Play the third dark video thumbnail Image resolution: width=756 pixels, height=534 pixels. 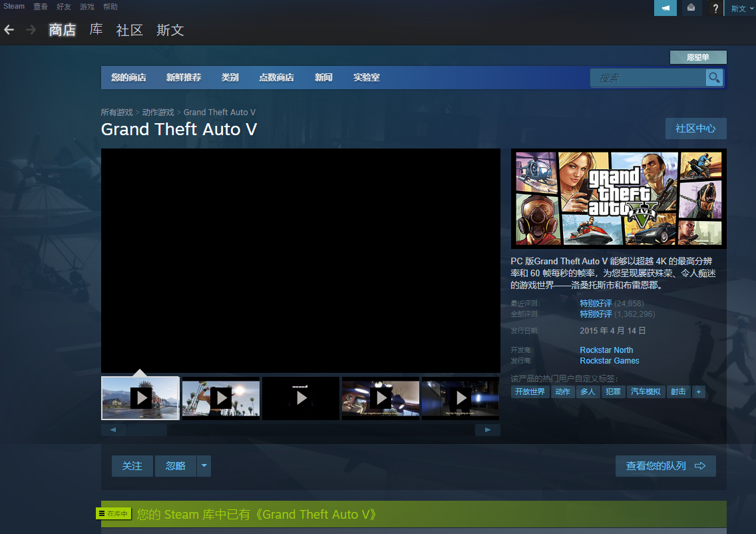tap(301, 398)
